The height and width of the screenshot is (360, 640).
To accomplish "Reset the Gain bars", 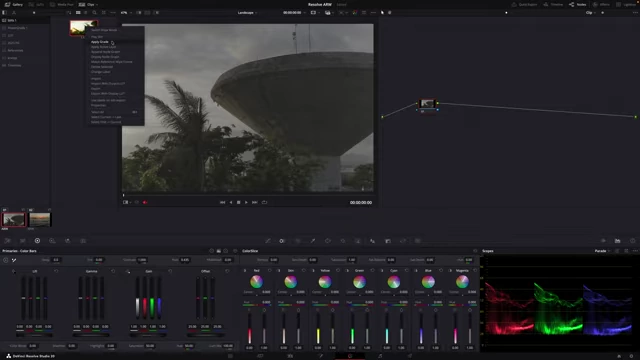I will (x=170, y=271).
